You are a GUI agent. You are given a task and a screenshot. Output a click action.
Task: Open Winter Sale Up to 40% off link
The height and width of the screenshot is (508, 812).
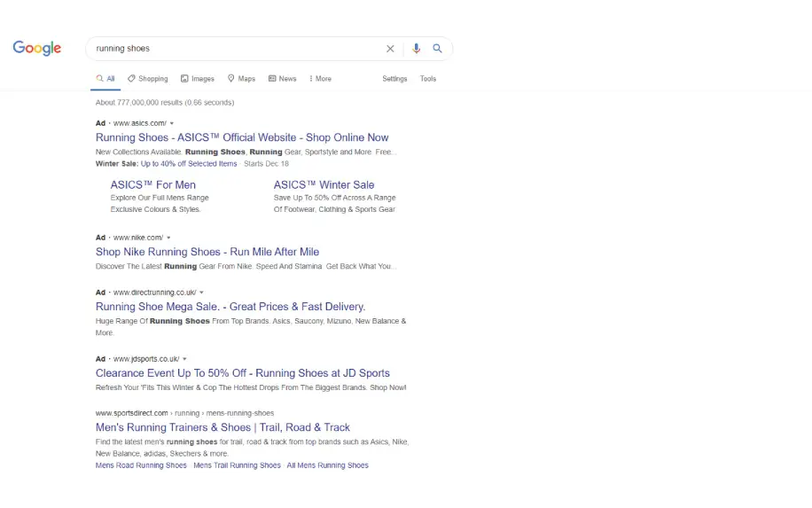[x=189, y=164]
